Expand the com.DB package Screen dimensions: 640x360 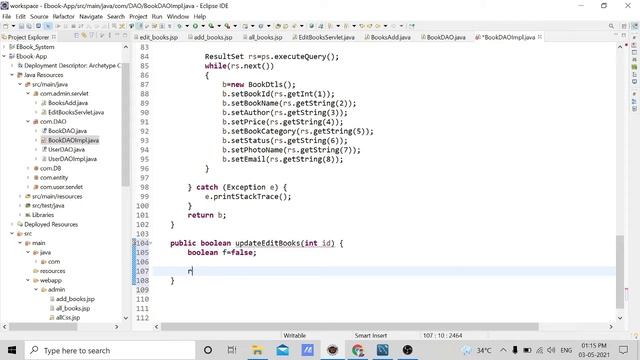pyautogui.click(x=28, y=168)
